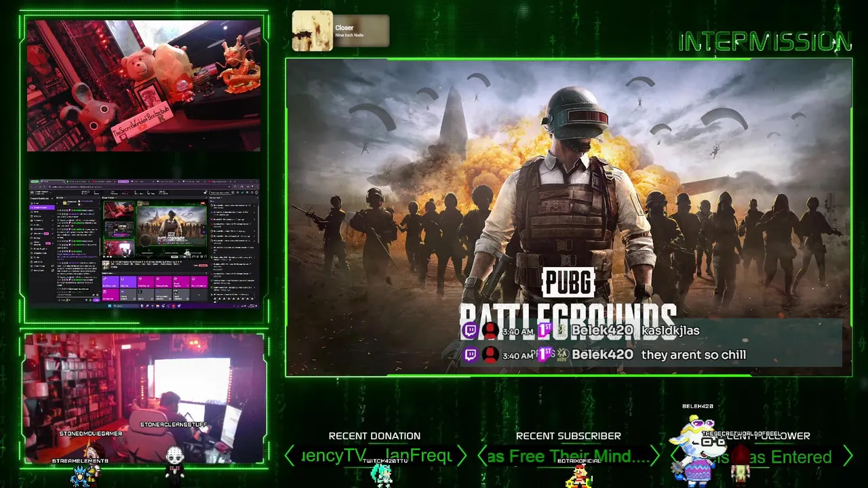The width and height of the screenshot is (868, 488).
Task: Click Twitch icon beside "they arent so chill"
Action: coord(470,355)
